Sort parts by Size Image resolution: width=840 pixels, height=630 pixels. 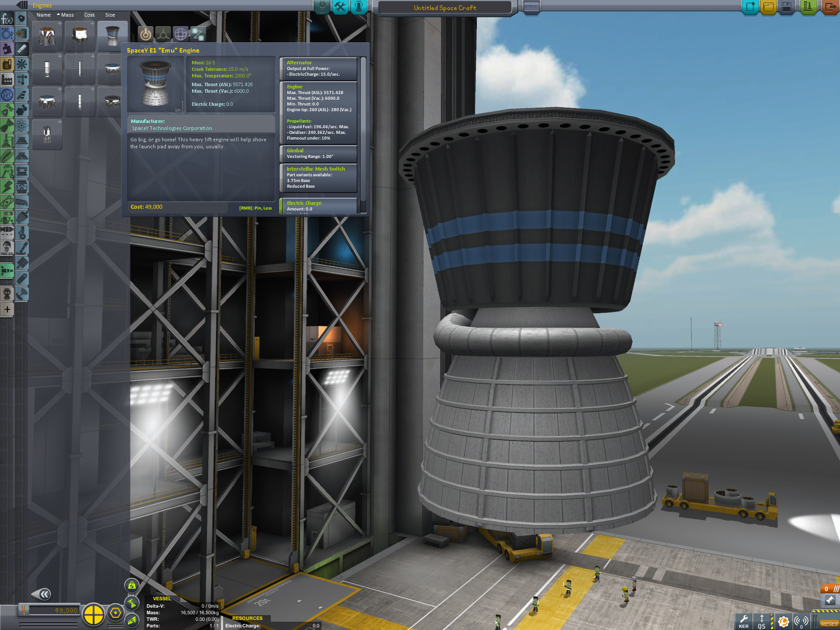pyautogui.click(x=110, y=15)
